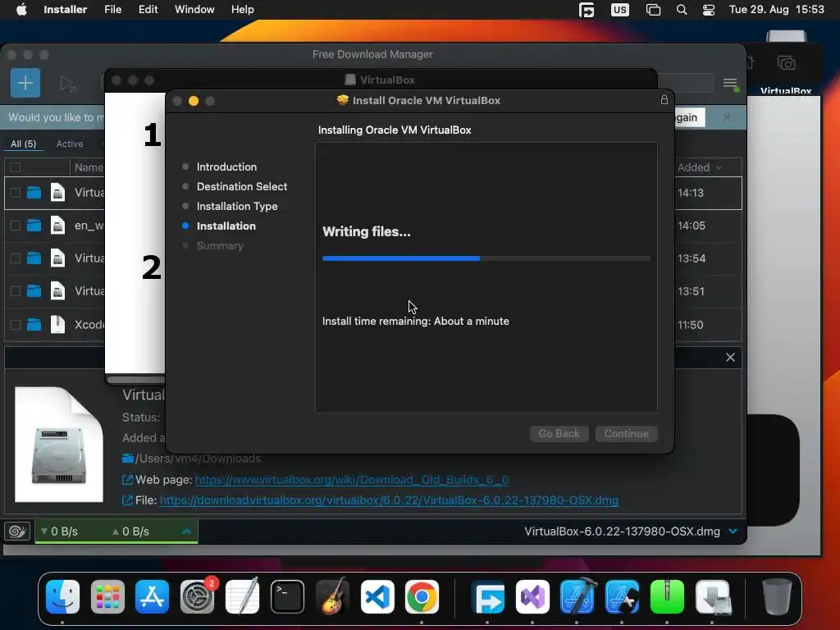Click the disk image thumbnail in details panel
840x630 pixels.
click(x=59, y=444)
